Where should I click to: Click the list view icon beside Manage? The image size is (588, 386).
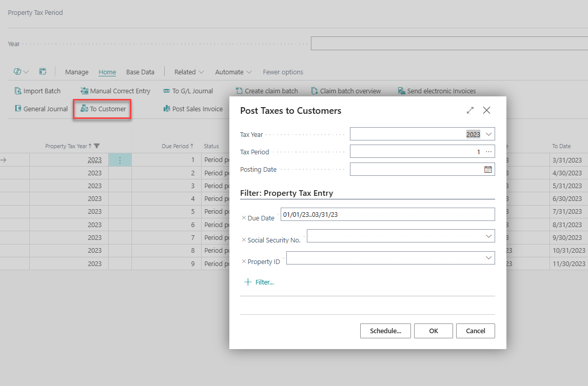[x=43, y=72]
